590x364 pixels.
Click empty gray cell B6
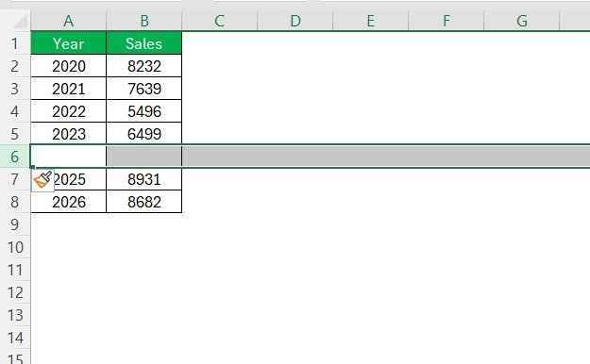(x=144, y=156)
